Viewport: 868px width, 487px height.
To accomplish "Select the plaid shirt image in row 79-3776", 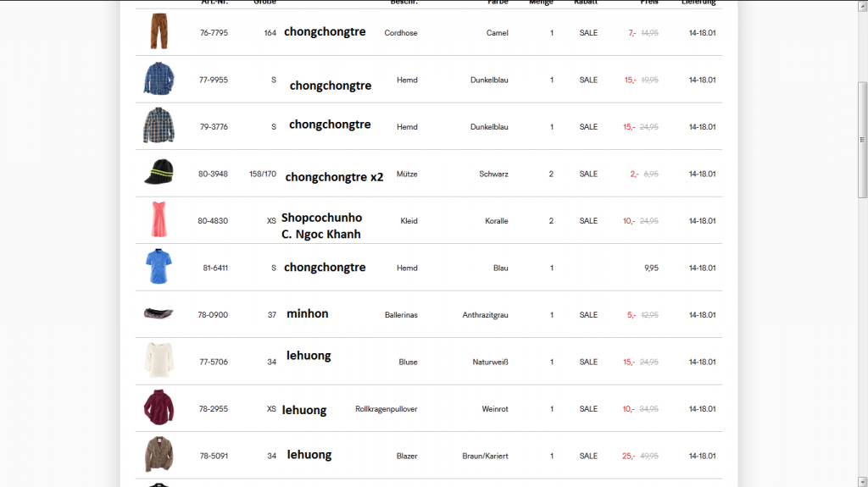I will [159, 126].
